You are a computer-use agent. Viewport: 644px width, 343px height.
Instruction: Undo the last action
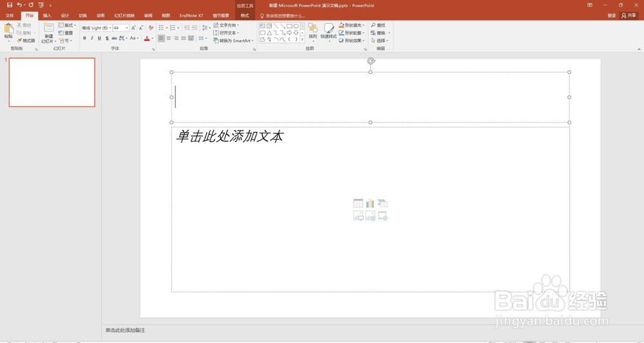tap(19, 5)
